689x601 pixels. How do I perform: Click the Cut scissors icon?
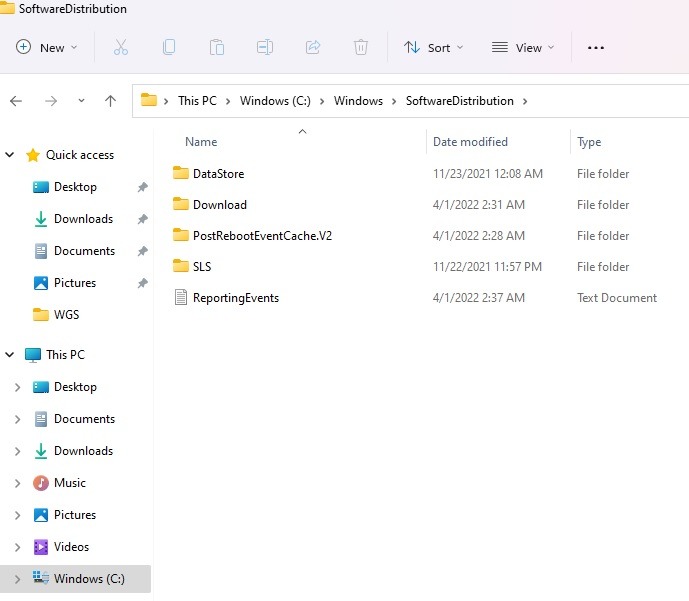[120, 47]
